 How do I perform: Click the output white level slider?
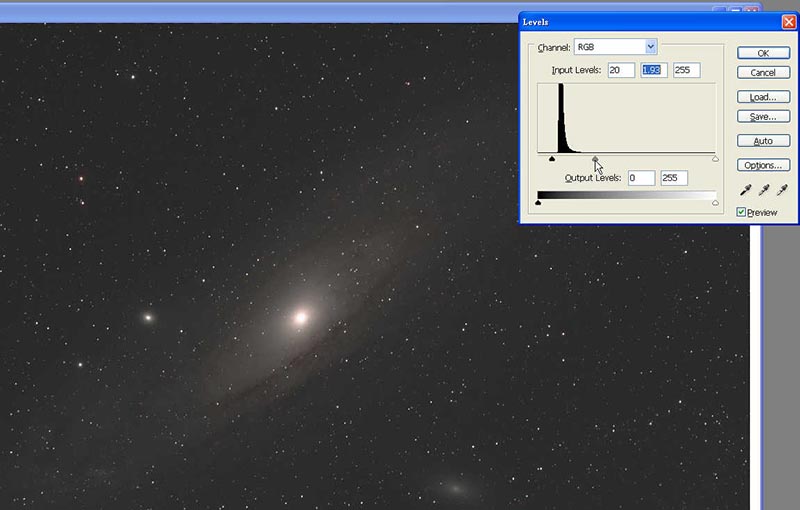tap(715, 203)
